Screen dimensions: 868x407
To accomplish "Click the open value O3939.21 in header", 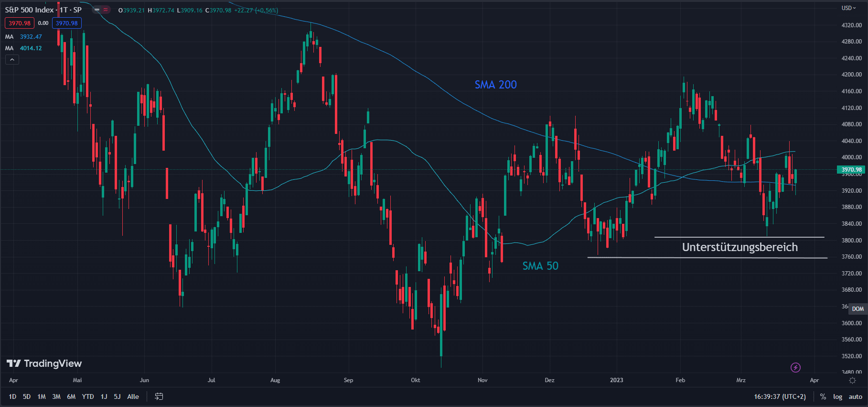I will point(131,10).
